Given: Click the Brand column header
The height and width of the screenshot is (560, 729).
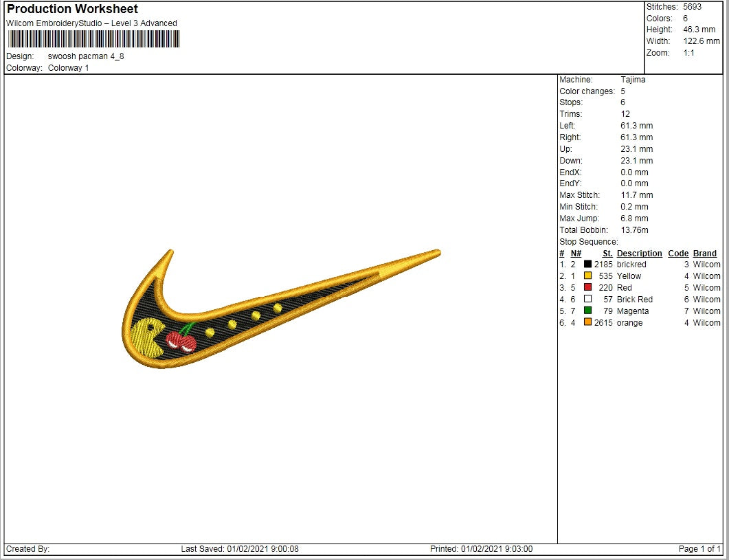Looking at the screenshot, I should tap(704, 254).
